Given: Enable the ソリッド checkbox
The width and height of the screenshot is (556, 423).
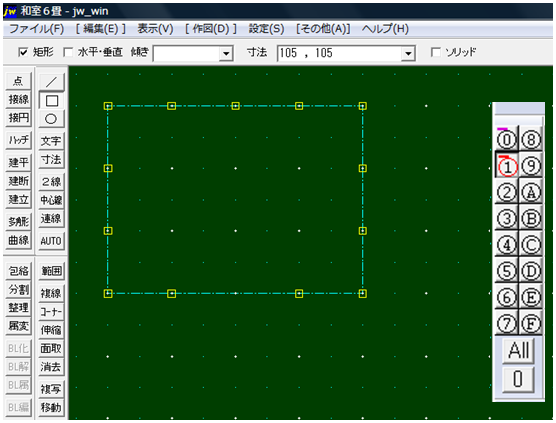Looking at the screenshot, I should click(435, 52).
